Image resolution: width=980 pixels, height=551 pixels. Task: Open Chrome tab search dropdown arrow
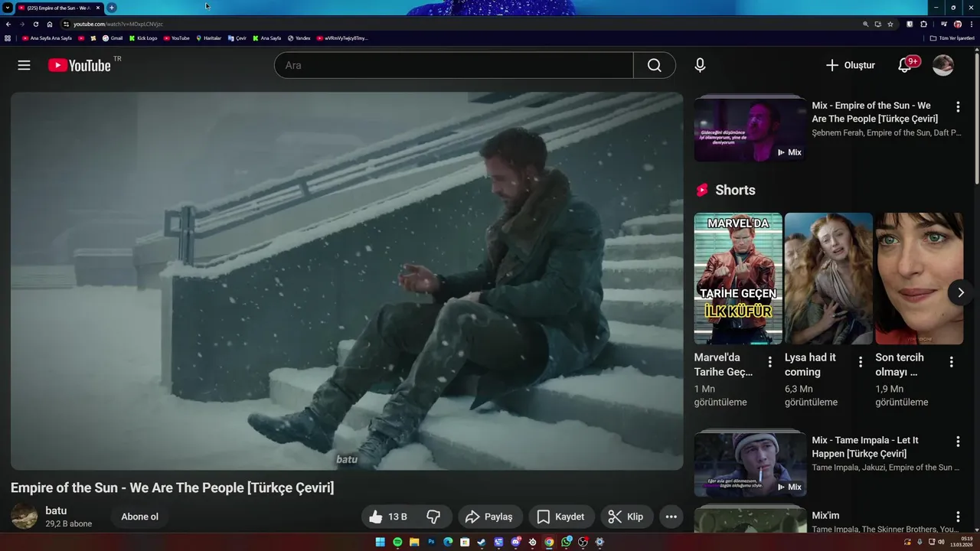coord(8,8)
